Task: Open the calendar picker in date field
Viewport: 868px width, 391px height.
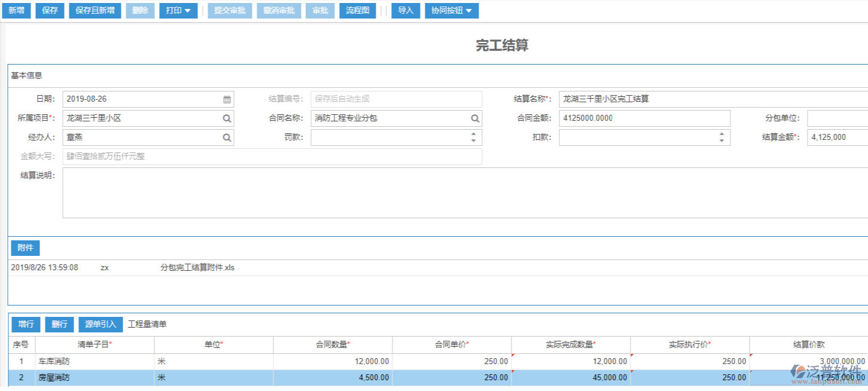Action: click(227, 99)
